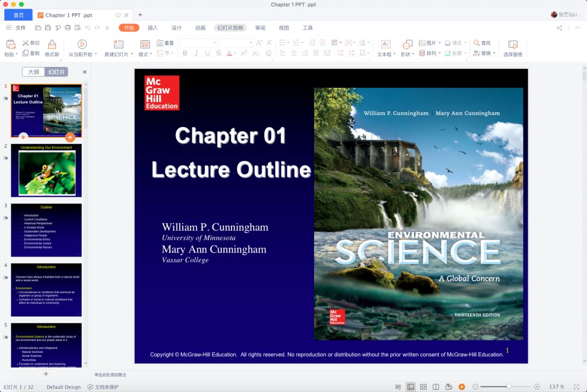Switch panel to 大纲 outline view
Image resolution: width=587 pixels, height=392 pixels.
click(33, 72)
